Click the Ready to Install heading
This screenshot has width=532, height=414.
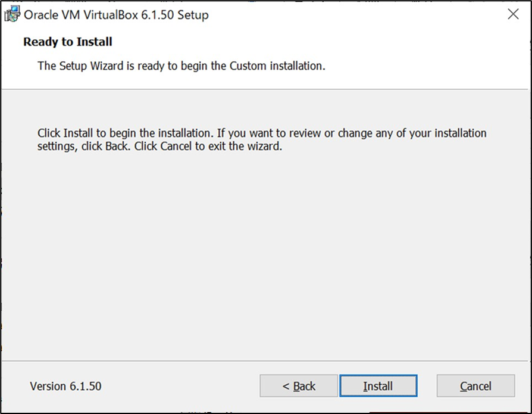pos(67,42)
